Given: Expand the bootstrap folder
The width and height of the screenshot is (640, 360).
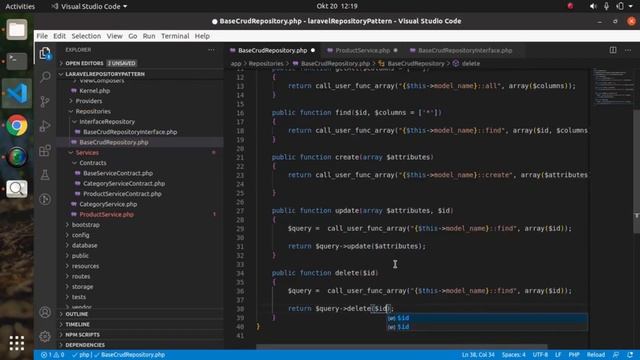Looking at the screenshot, I should [86, 224].
